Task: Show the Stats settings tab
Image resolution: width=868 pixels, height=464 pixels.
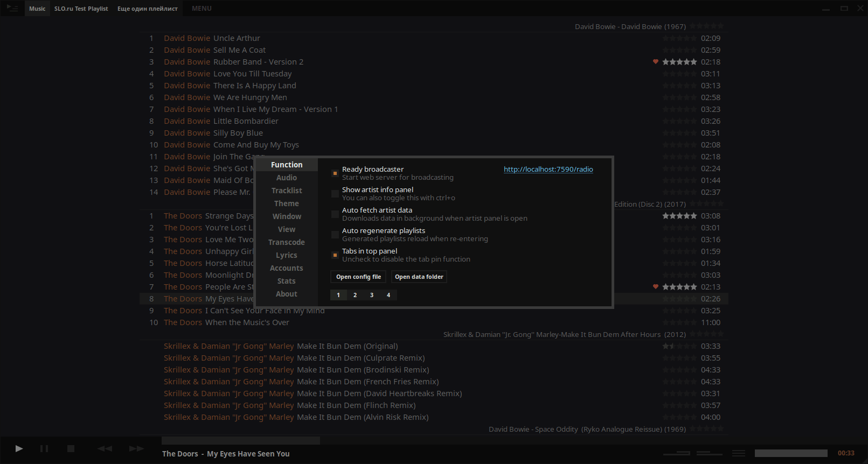Action: (287, 281)
